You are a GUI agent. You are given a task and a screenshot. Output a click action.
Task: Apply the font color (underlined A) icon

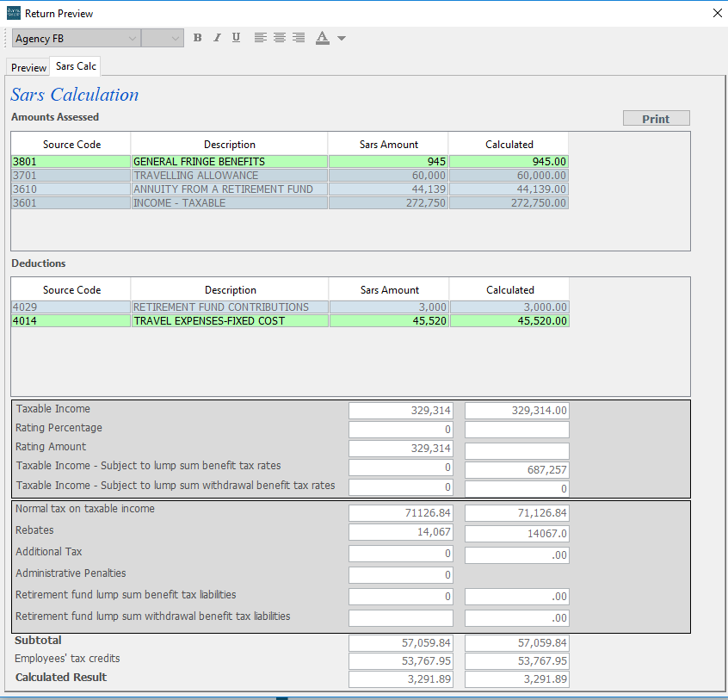coord(323,38)
